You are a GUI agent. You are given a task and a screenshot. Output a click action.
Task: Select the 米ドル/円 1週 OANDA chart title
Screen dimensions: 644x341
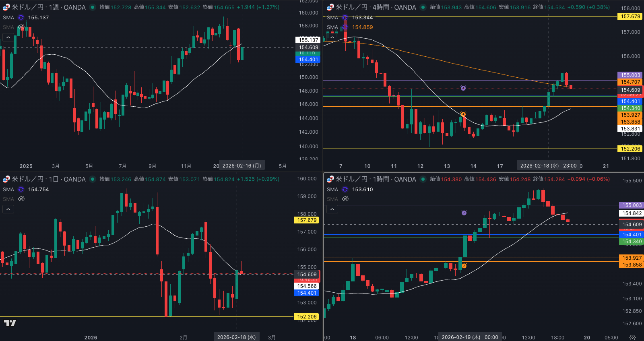point(48,7)
